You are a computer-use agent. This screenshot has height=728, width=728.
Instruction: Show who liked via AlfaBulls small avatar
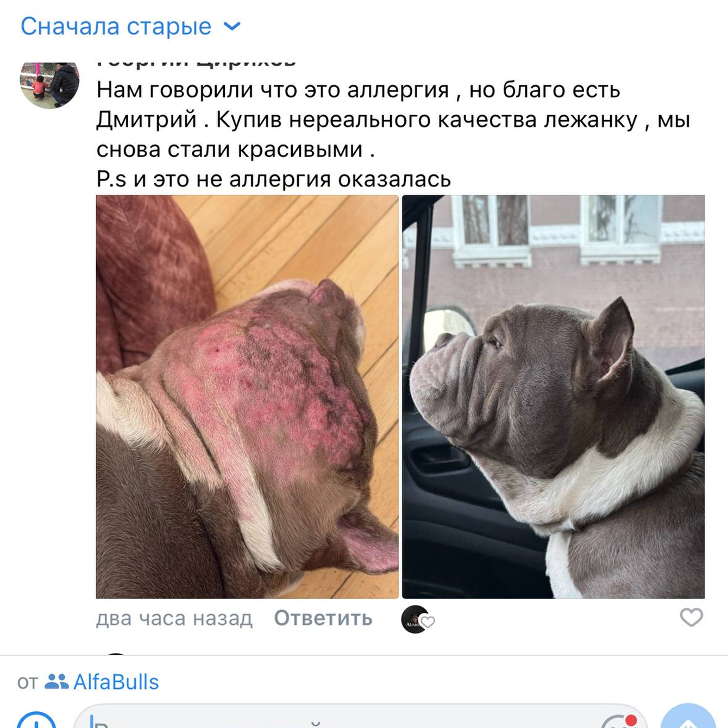click(415, 619)
